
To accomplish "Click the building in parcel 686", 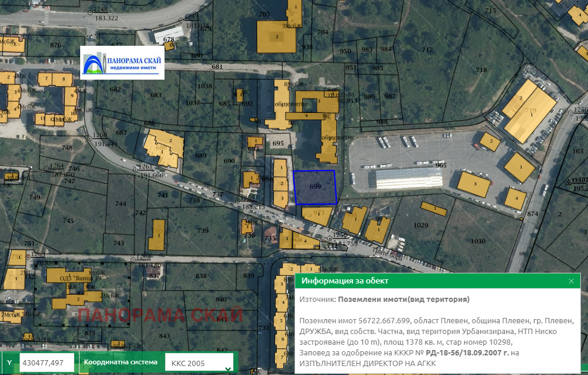I will (163, 149).
